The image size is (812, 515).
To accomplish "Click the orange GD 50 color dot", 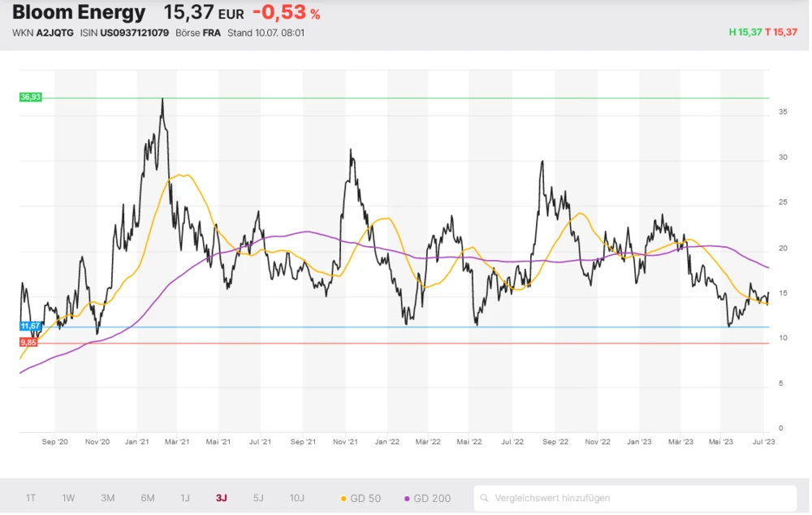I will coord(343,498).
